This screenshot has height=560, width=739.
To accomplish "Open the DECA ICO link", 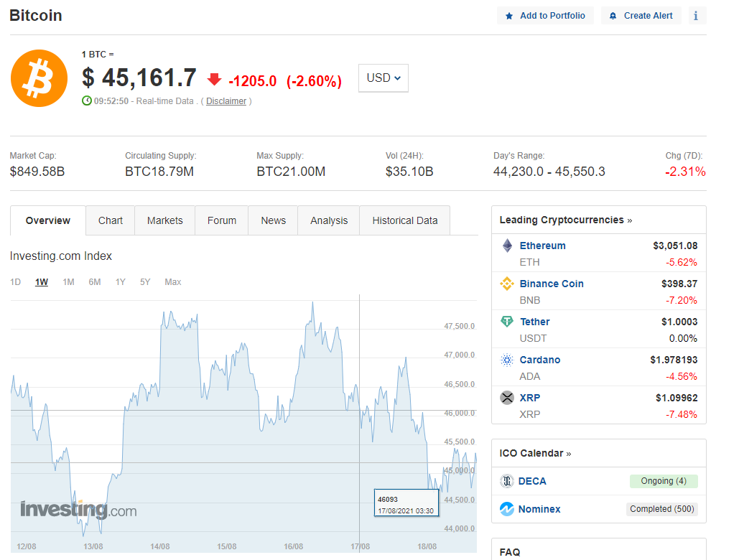I will point(532,481).
